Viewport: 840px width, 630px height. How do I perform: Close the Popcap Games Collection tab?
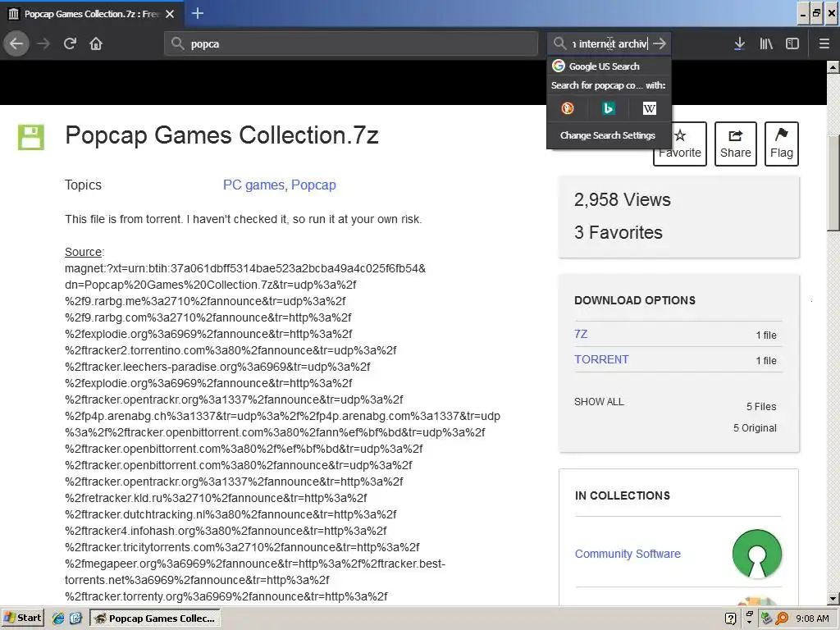tap(170, 14)
